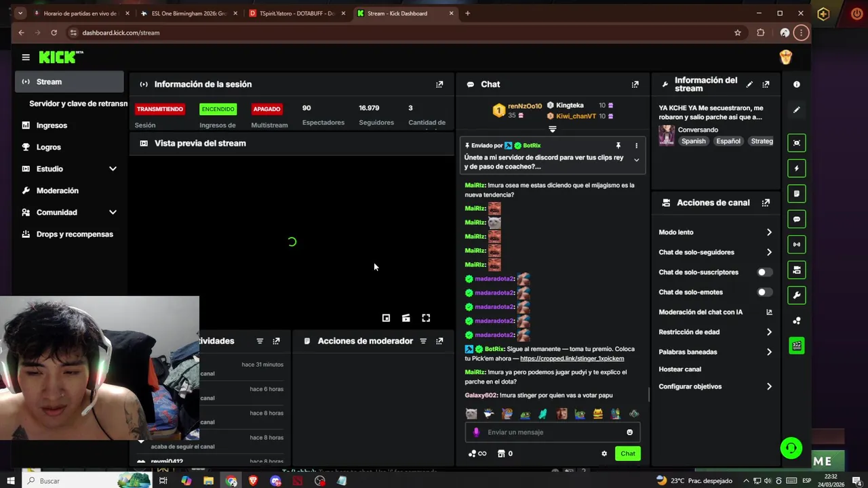Click the focus frame icon in right toolbar

coord(797,142)
